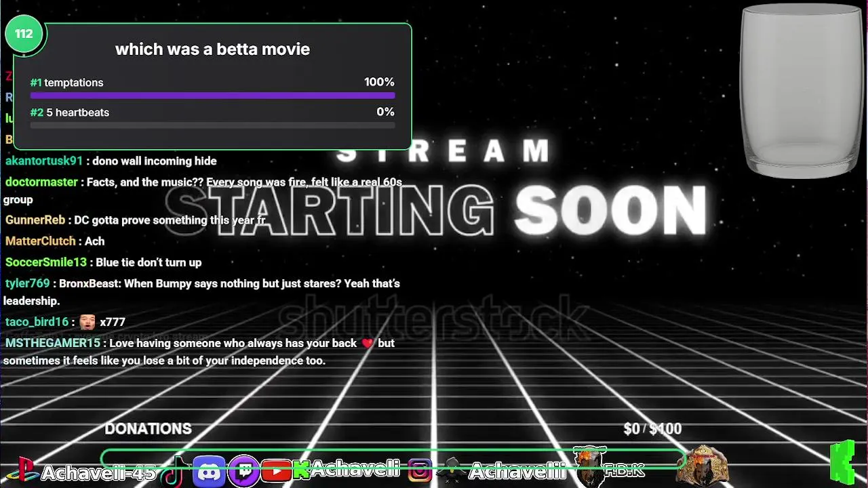Viewport: 868px width, 488px height.
Task: Click the green donations progress bar
Action: click(x=393, y=458)
